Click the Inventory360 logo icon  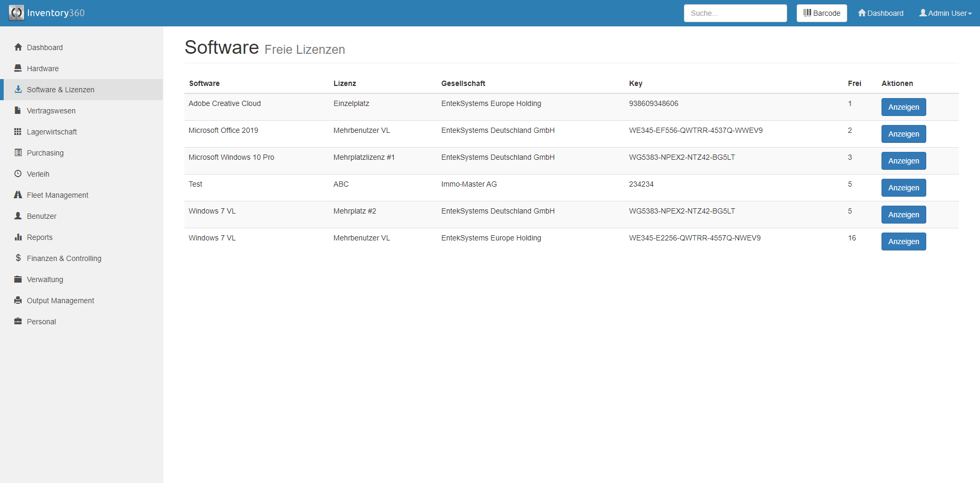16,13
